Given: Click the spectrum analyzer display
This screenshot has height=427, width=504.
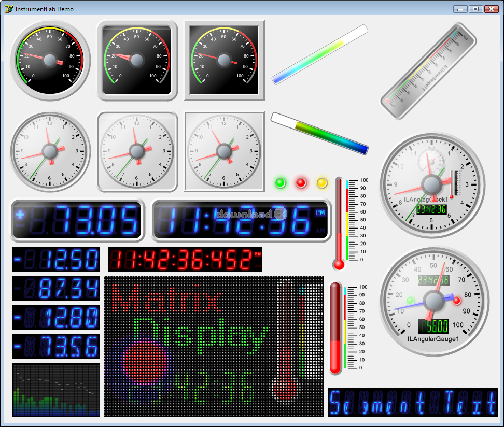Looking at the screenshot, I should (x=56, y=390).
